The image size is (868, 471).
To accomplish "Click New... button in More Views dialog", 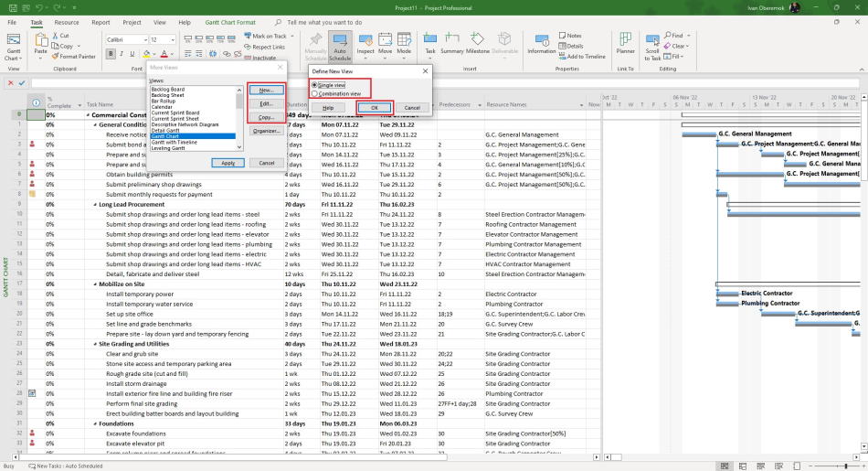I will click(266, 90).
